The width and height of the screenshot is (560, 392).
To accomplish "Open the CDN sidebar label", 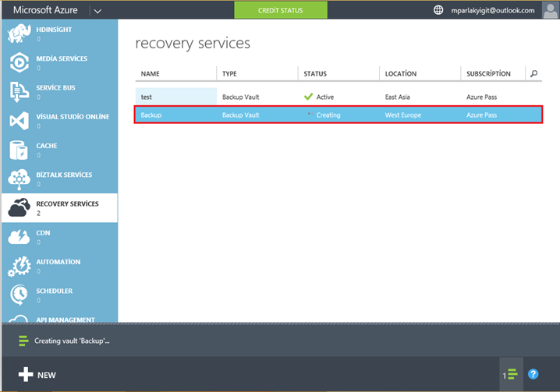I will [x=43, y=233].
